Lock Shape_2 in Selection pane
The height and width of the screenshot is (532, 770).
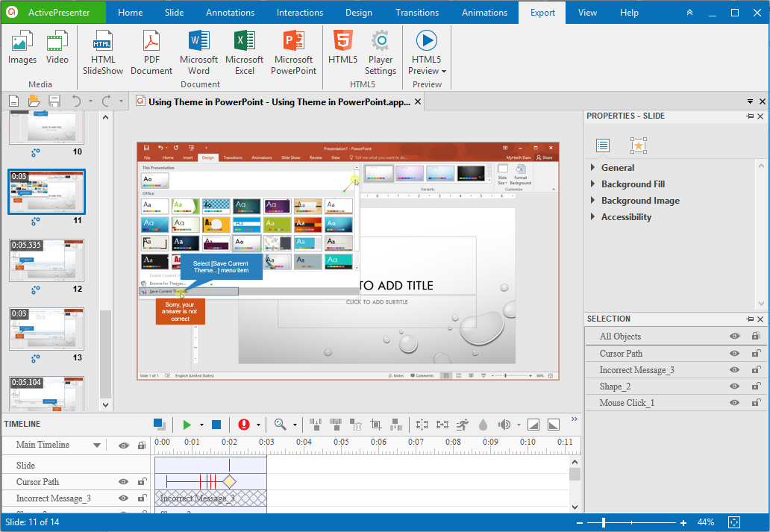[x=757, y=386]
